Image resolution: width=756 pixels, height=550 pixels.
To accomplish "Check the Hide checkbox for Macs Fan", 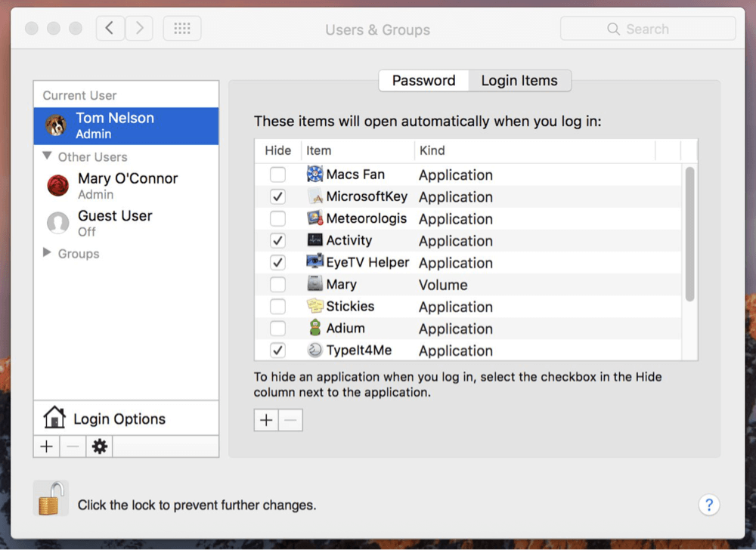I will (x=277, y=175).
